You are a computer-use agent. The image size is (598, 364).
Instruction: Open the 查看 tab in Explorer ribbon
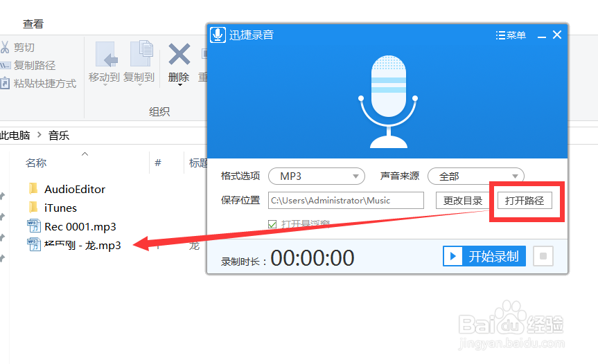(x=33, y=24)
